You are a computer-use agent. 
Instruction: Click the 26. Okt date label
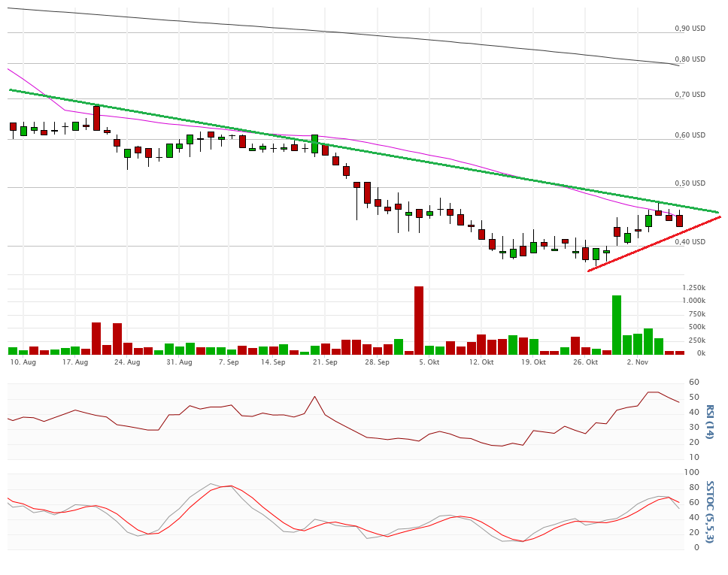[x=585, y=362]
